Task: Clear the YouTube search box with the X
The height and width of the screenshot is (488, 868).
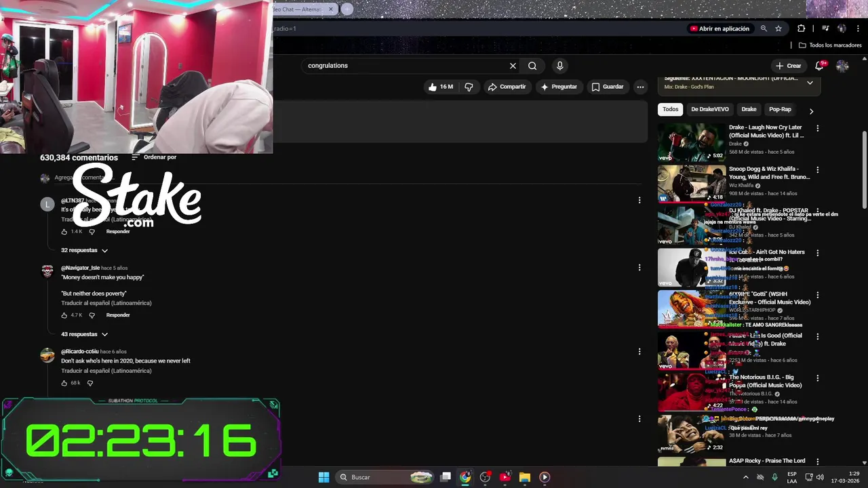Action: pyautogui.click(x=513, y=66)
